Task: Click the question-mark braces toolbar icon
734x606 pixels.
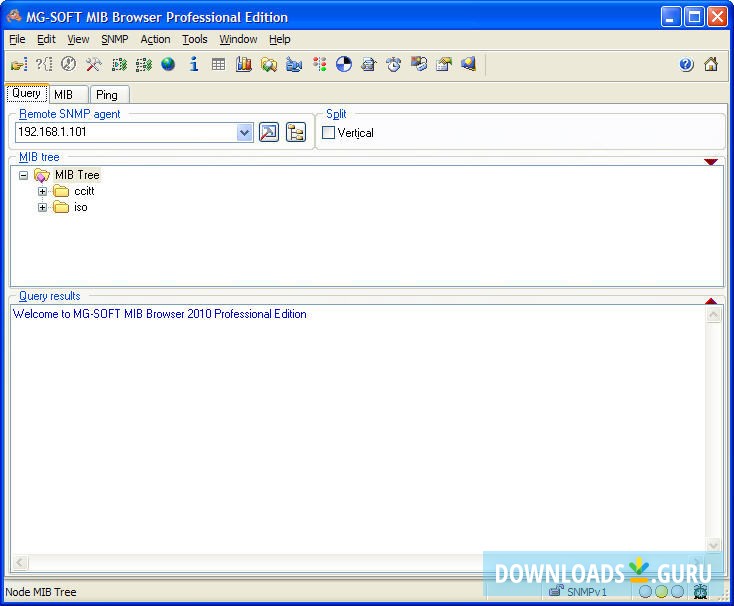Action: 44,64
